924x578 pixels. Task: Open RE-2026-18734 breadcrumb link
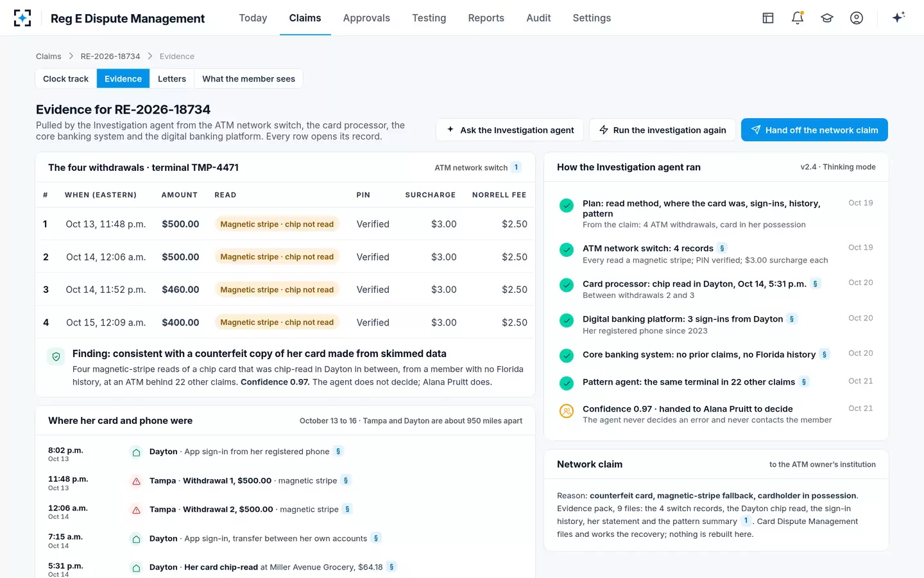tap(110, 57)
